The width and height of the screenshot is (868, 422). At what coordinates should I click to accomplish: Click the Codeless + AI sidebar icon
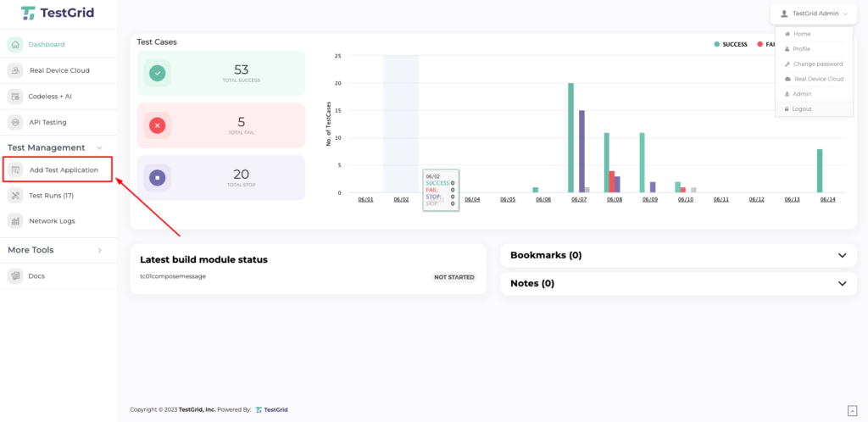click(x=15, y=97)
